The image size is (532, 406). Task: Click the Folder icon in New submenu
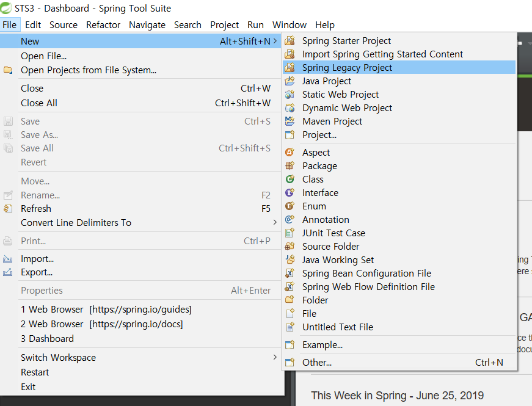(290, 300)
